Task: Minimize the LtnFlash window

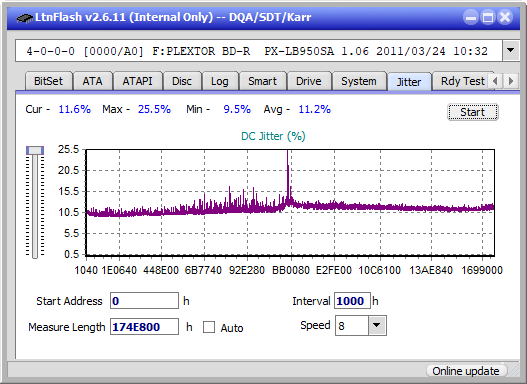Action: point(471,17)
